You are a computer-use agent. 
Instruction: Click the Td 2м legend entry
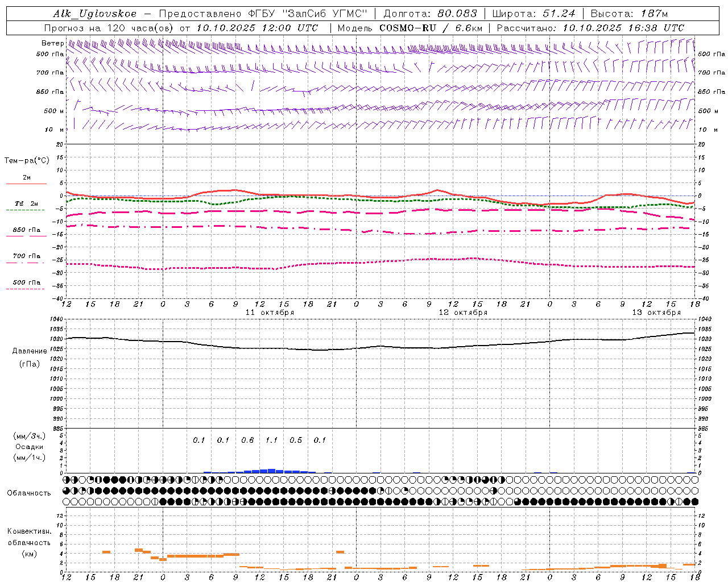click(x=27, y=203)
